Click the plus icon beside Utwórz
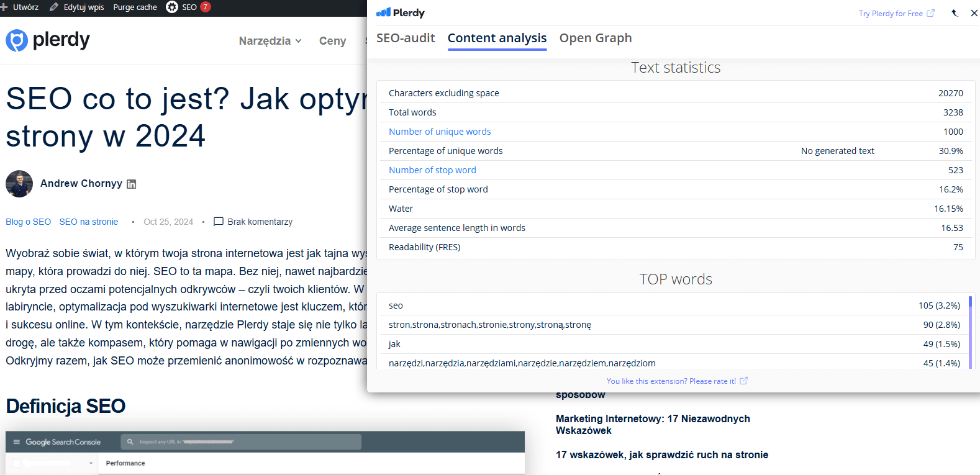This screenshot has width=980, height=475. [x=4, y=7]
